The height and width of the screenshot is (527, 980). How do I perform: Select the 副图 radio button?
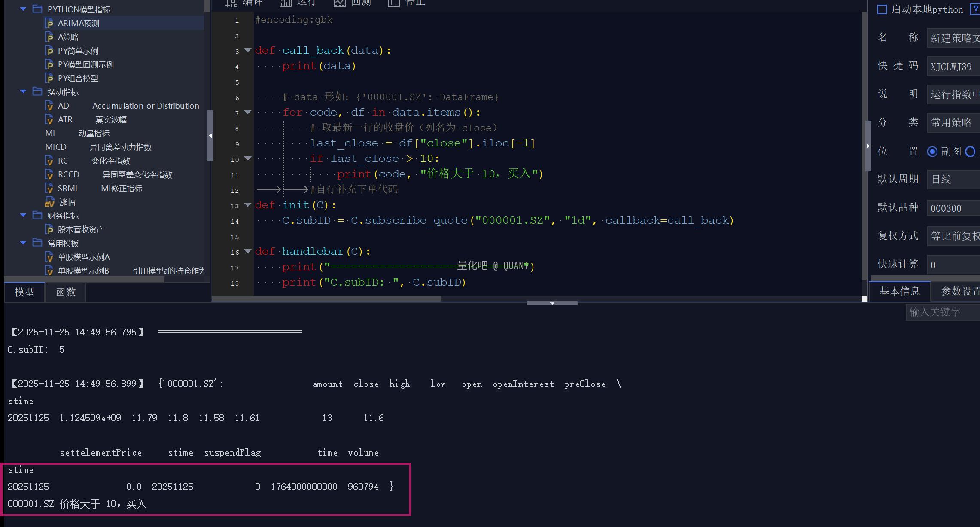point(932,152)
